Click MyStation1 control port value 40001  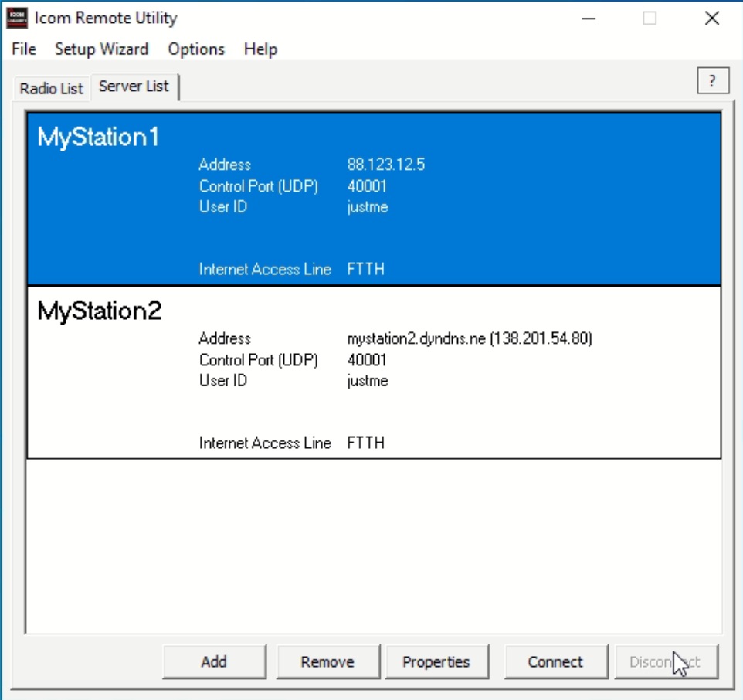[367, 185]
